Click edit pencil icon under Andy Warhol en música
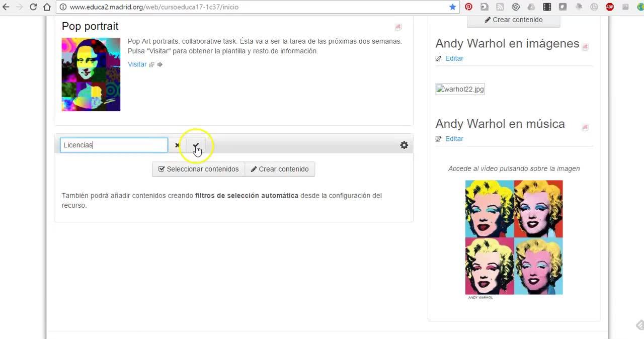 pos(439,139)
